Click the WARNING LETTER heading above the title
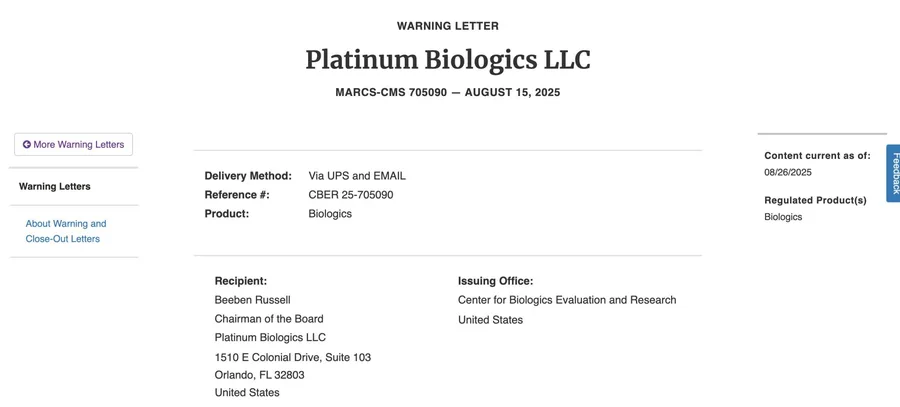 click(x=448, y=26)
